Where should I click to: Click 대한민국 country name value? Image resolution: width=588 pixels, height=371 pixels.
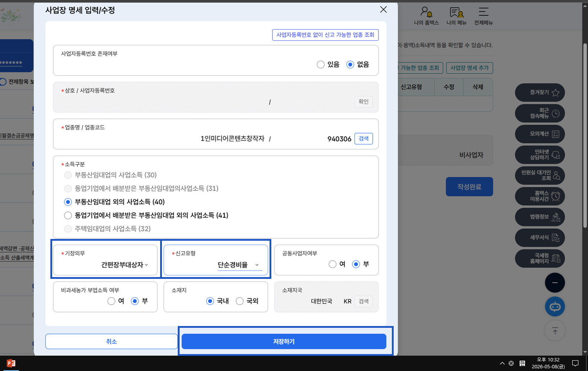321,301
